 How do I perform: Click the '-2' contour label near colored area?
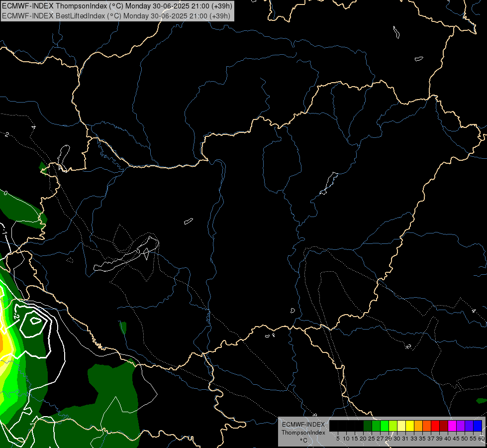(16, 317)
